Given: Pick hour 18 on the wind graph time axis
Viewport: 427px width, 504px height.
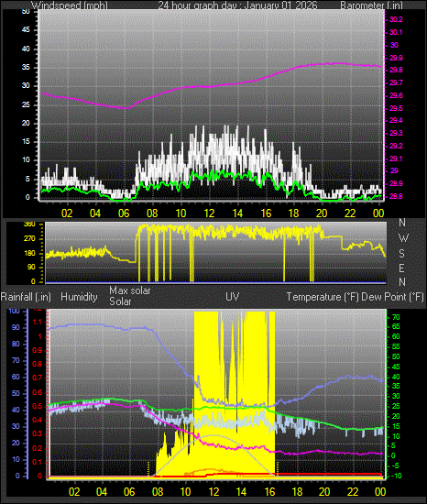Looking at the screenshot, I should pos(293,213).
